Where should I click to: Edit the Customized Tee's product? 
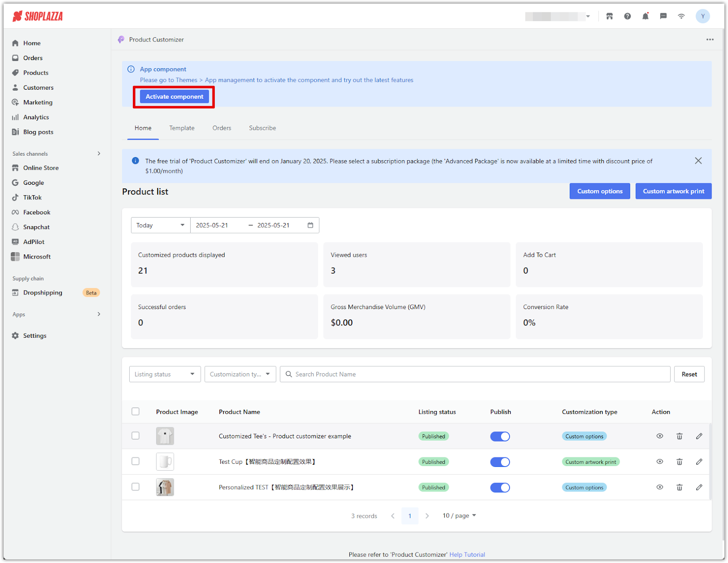699,436
